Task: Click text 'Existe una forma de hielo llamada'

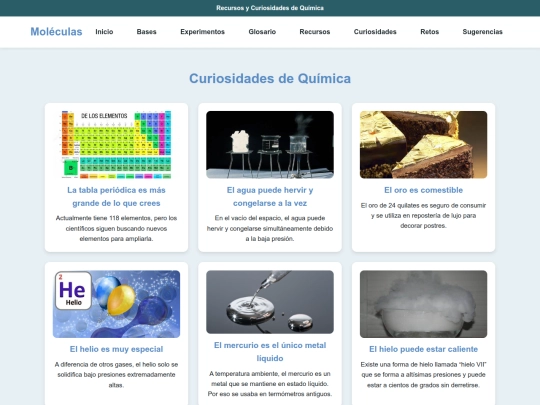Action: click(x=424, y=375)
